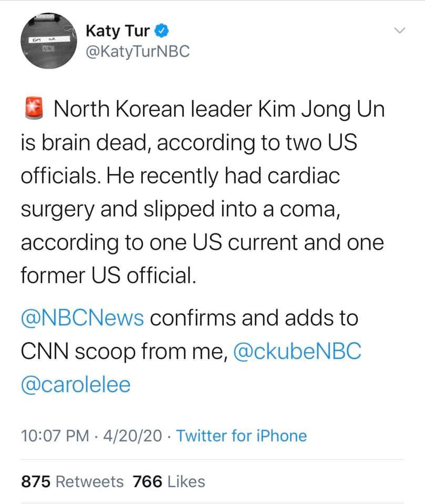Screen dimensions: 425x504
Task: Open the @carolelee mention
Action: (x=76, y=385)
